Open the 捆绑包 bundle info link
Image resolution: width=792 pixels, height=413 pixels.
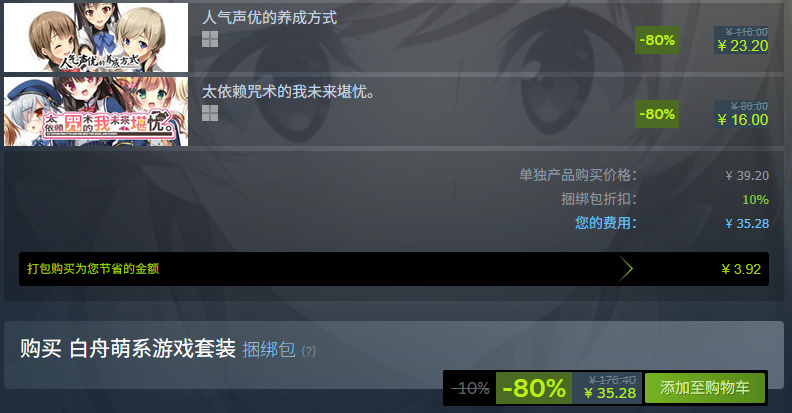coord(269,350)
